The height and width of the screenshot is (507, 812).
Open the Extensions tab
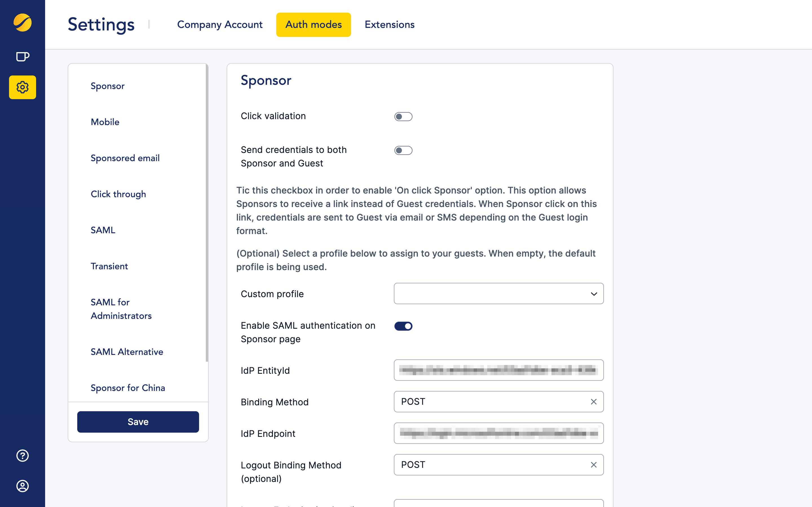tap(390, 25)
